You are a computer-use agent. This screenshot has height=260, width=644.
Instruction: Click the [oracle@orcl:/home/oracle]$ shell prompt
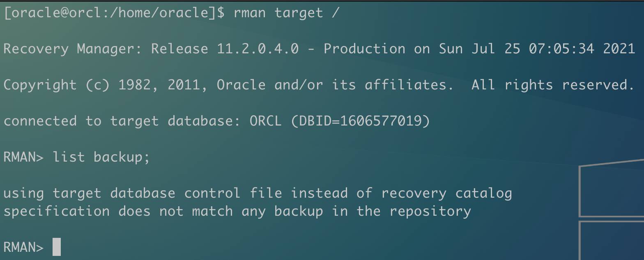(x=114, y=13)
